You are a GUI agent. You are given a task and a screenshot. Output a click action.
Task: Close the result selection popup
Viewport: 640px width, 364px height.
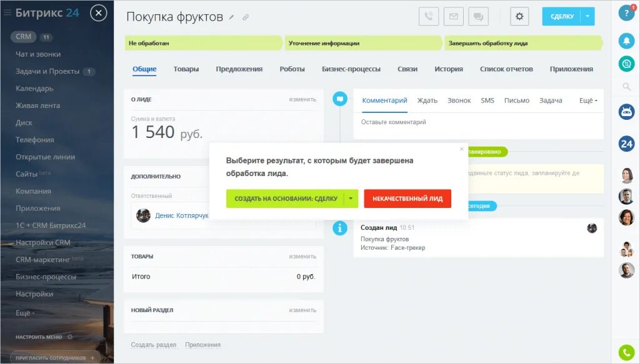click(x=462, y=149)
